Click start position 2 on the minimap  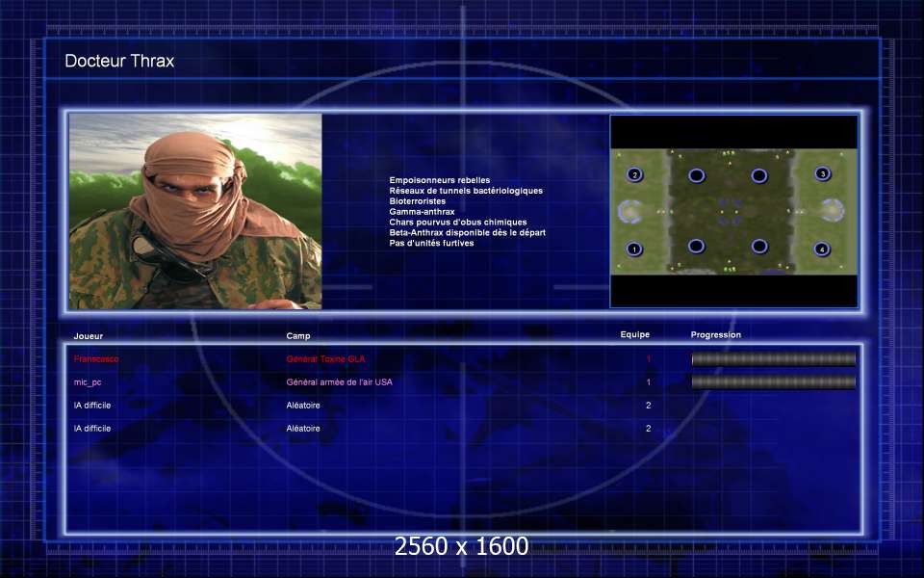[x=634, y=174]
